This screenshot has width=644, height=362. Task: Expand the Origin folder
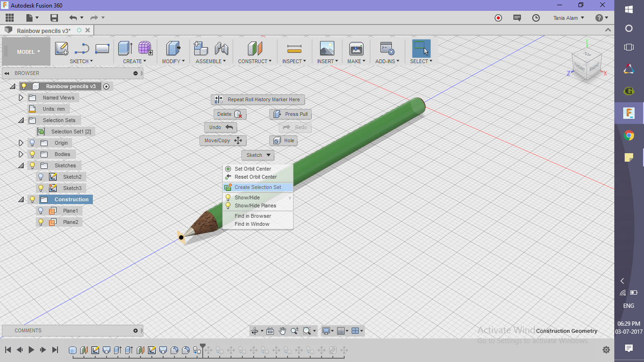(21, 143)
